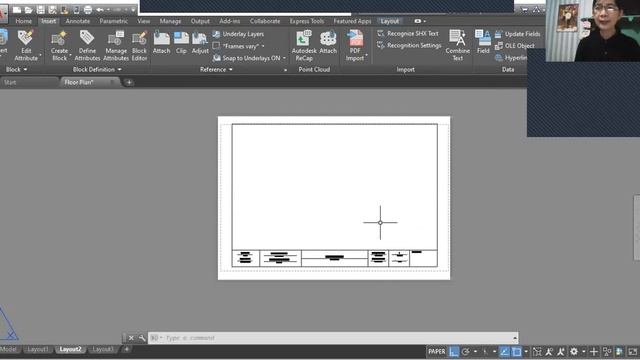Toggle the ortho mode status icon

[x=454, y=351]
